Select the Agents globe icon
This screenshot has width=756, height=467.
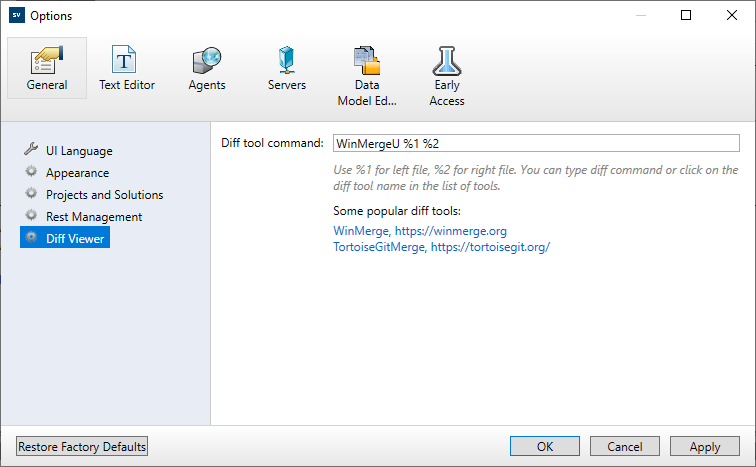point(207,60)
